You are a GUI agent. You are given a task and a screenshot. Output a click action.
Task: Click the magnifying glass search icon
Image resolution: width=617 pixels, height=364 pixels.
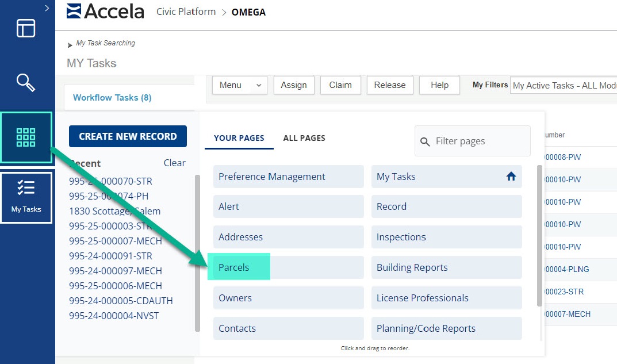click(x=26, y=82)
